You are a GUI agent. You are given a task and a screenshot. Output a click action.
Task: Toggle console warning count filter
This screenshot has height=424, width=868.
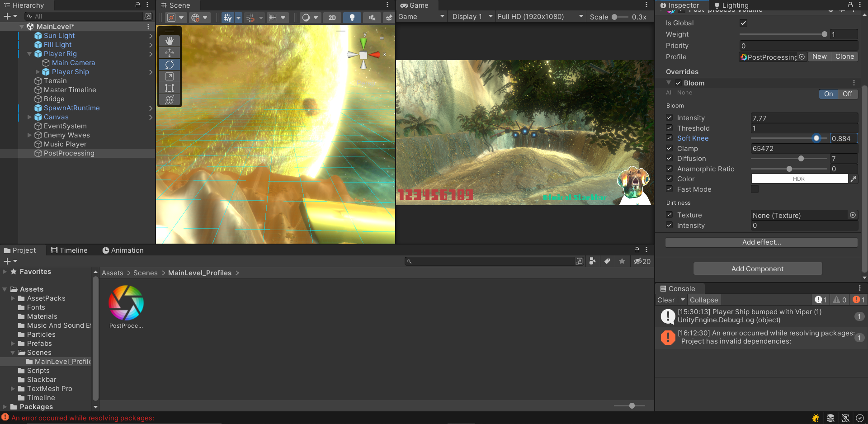point(840,300)
